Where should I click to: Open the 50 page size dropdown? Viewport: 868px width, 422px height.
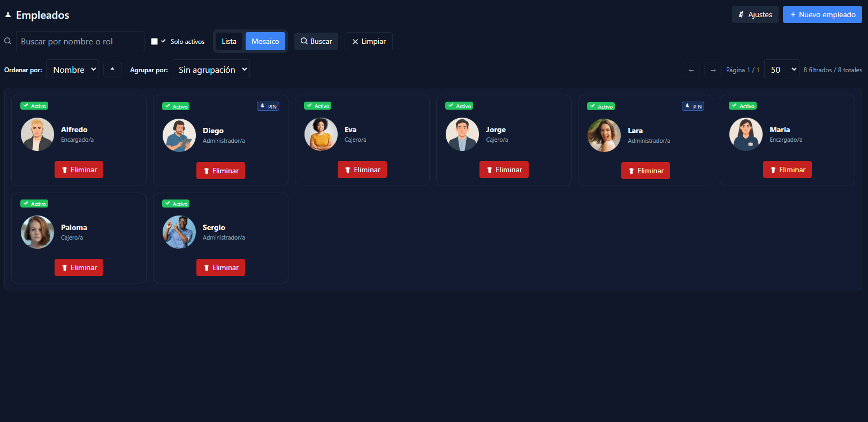(x=781, y=70)
